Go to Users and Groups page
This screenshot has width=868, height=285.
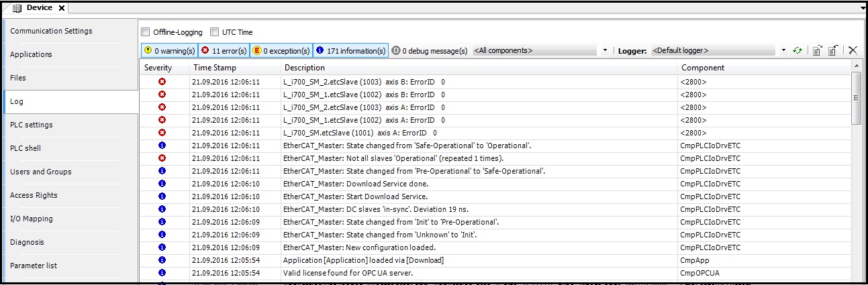point(70,172)
